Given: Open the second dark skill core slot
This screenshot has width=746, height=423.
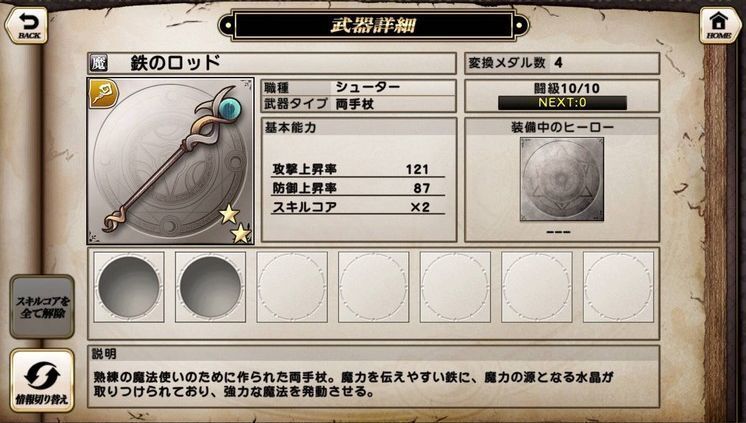Looking at the screenshot, I should click(210, 287).
